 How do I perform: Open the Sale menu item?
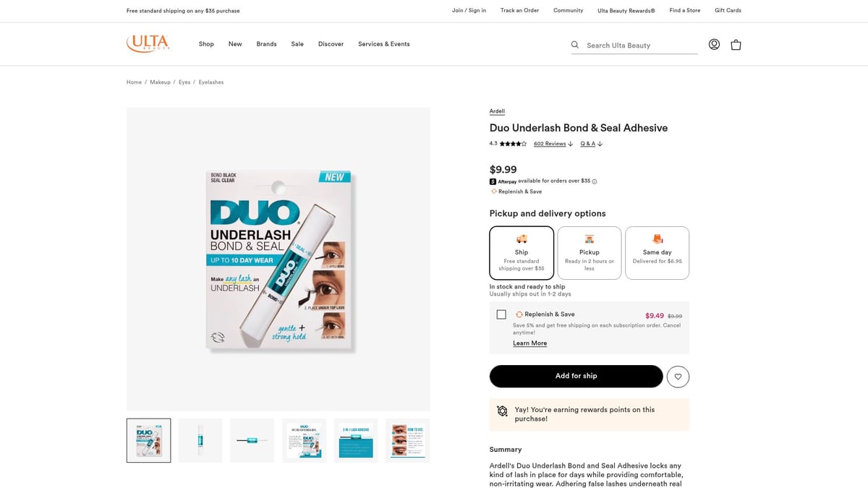tap(297, 44)
